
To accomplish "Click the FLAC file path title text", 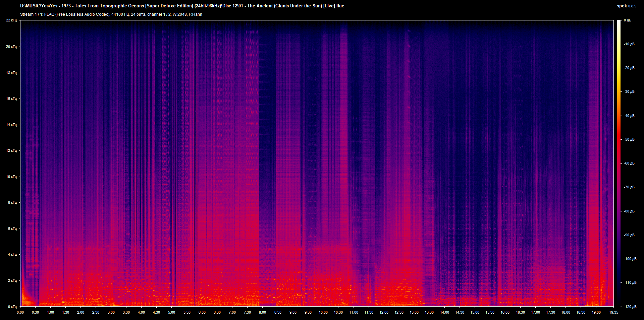I will point(182,6).
